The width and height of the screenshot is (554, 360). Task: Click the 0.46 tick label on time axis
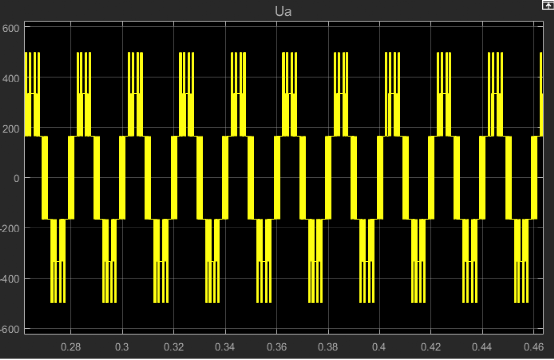click(534, 347)
